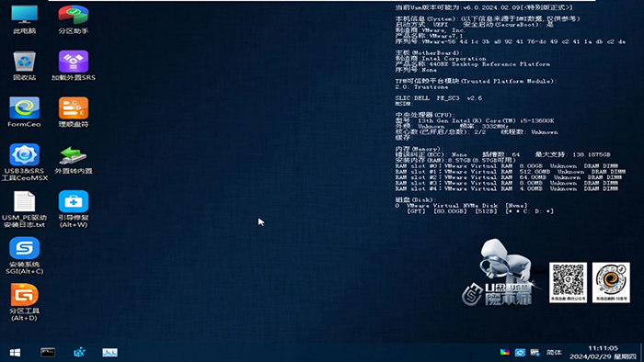Select the FormCeo desktop icon

[25, 112]
